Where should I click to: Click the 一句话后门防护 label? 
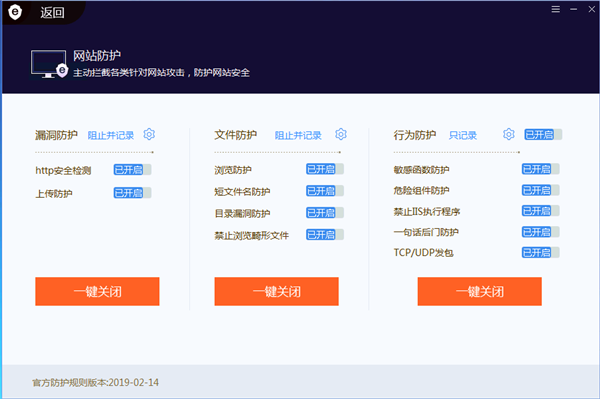426,232
